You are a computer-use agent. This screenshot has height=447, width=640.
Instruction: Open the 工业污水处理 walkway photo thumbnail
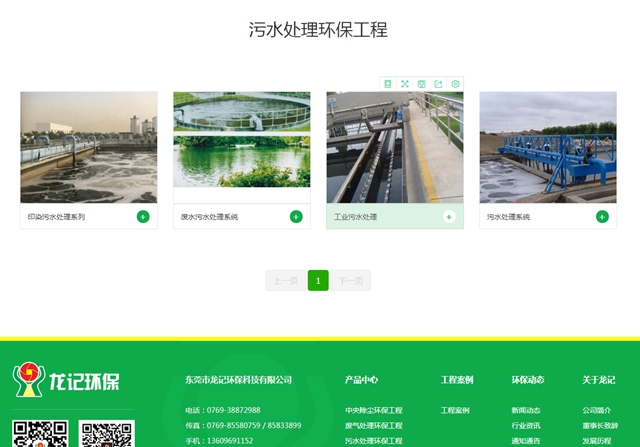pos(395,147)
